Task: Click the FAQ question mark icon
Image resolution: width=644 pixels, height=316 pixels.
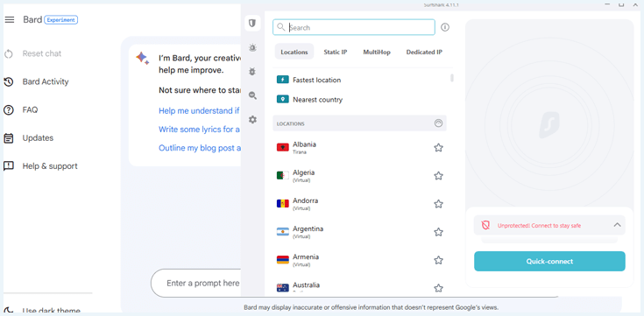Action: [x=9, y=110]
